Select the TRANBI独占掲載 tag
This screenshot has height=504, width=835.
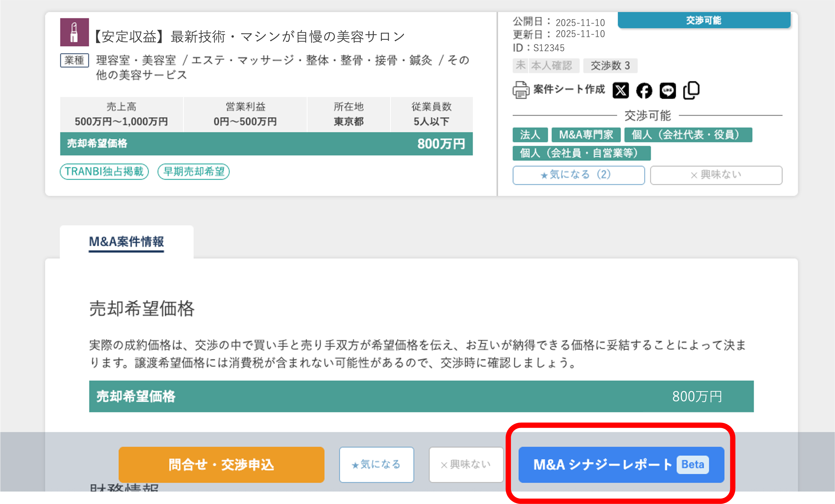pos(104,171)
